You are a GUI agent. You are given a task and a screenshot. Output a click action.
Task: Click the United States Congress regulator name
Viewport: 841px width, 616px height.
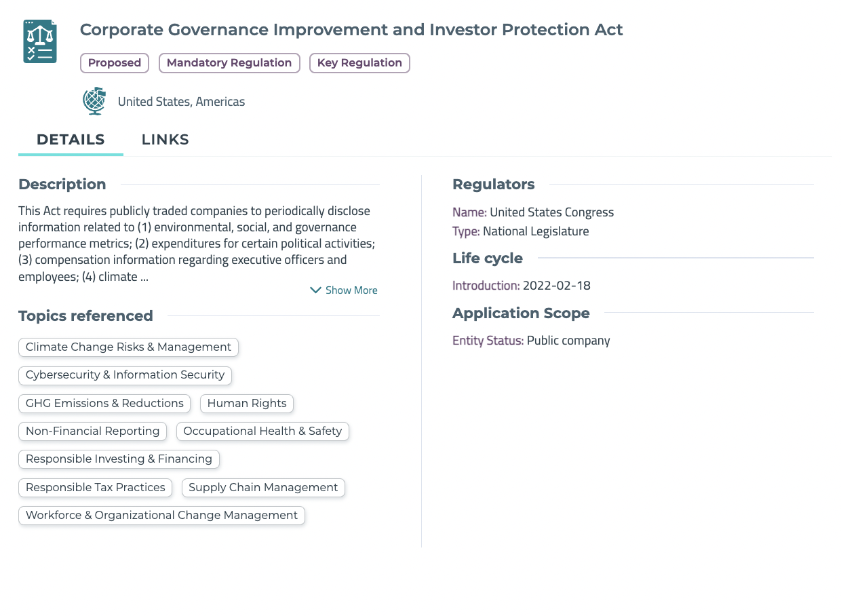551,212
